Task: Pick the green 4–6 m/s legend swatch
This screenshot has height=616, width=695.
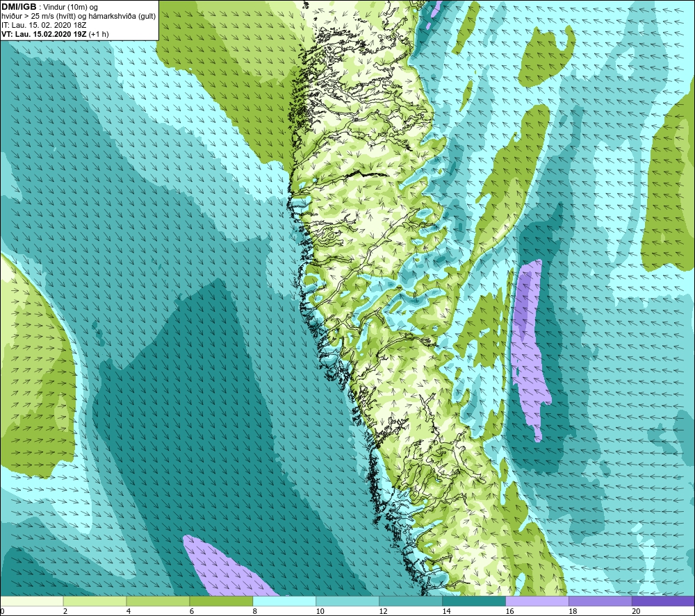Action: coord(158,601)
